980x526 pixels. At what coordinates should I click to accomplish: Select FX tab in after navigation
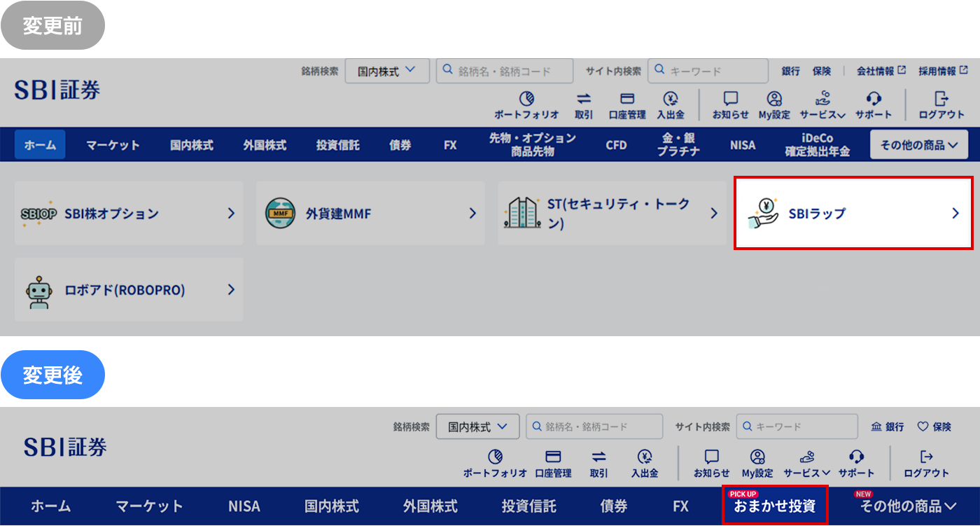coord(680,506)
